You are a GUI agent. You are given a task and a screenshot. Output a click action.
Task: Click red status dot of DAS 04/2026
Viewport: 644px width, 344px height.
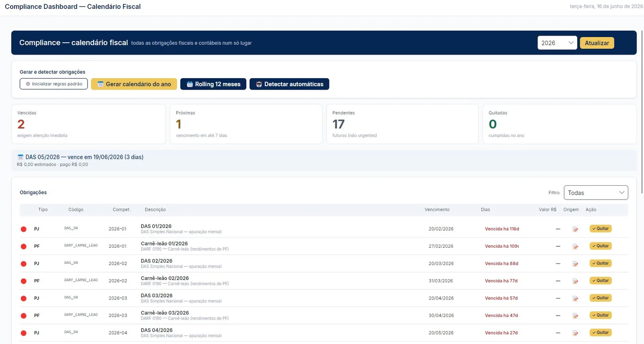[24, 333]
